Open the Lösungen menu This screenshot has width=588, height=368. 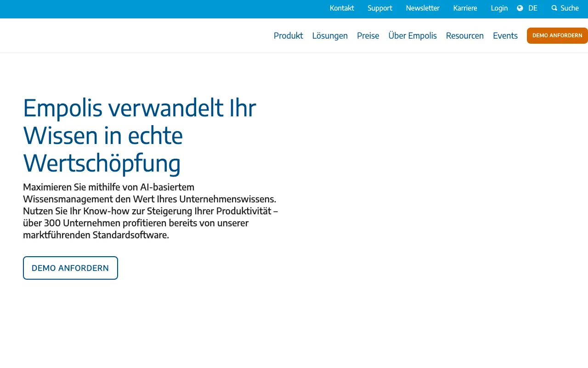(x=330, y=35)
